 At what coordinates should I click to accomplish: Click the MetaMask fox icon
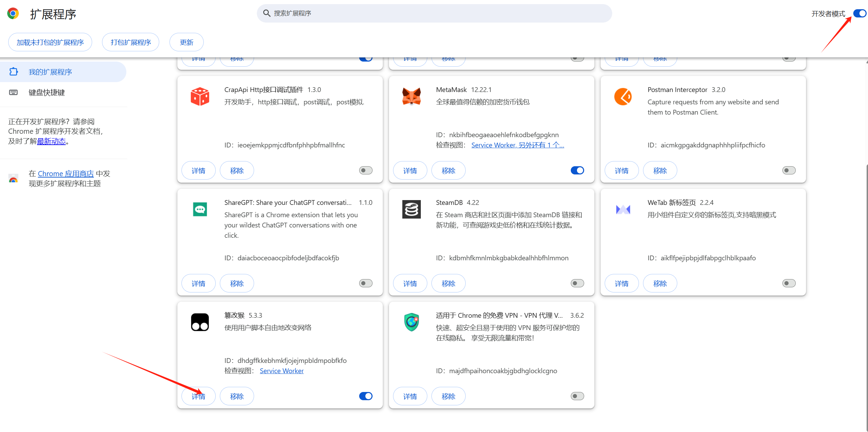tap(411, 96)
